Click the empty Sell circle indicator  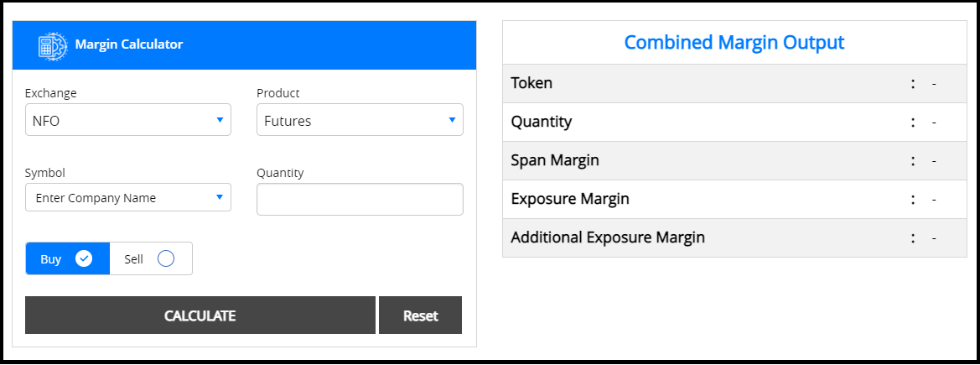pyautogui.click(x=166, y=258)
